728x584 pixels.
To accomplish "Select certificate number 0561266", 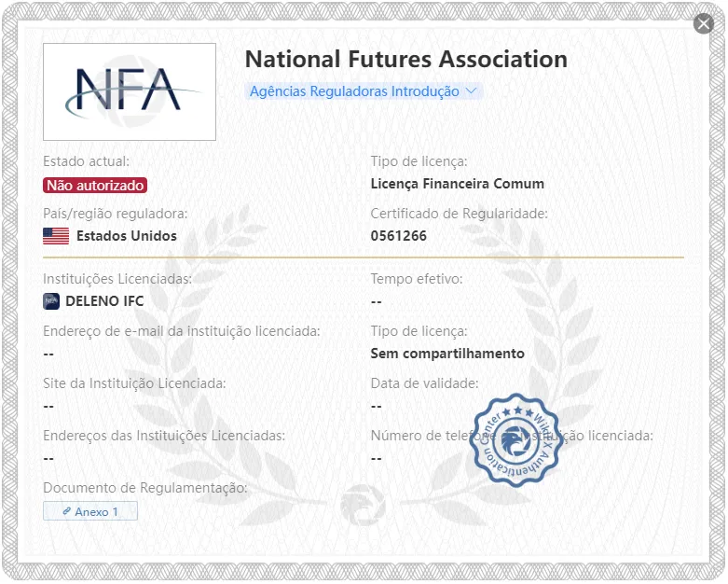I will point(398,236).
